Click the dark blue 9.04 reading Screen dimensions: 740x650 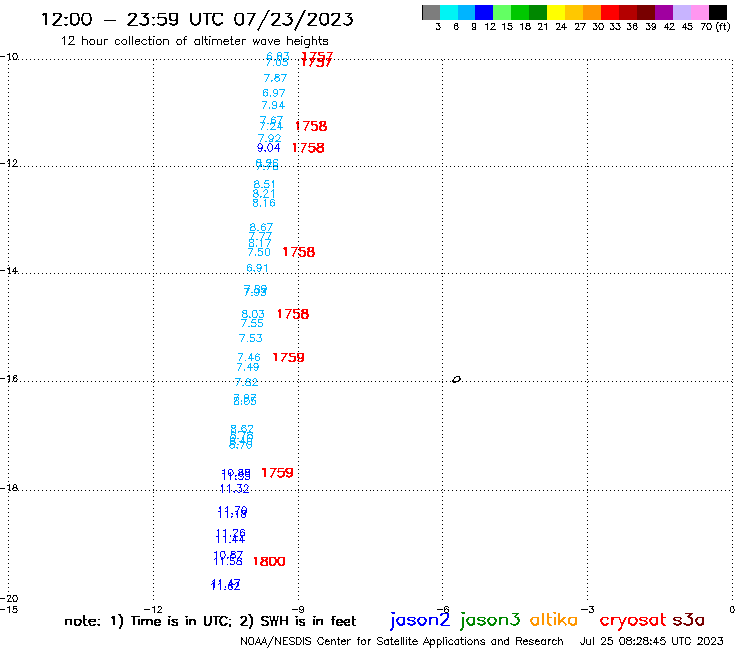coord(269,148)
